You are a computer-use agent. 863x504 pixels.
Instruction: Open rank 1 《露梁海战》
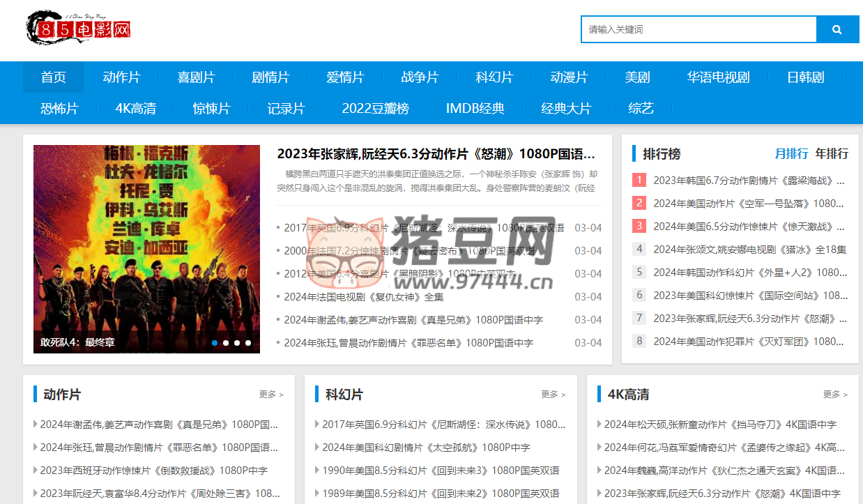pyautogui.click(x=749, y=181)
